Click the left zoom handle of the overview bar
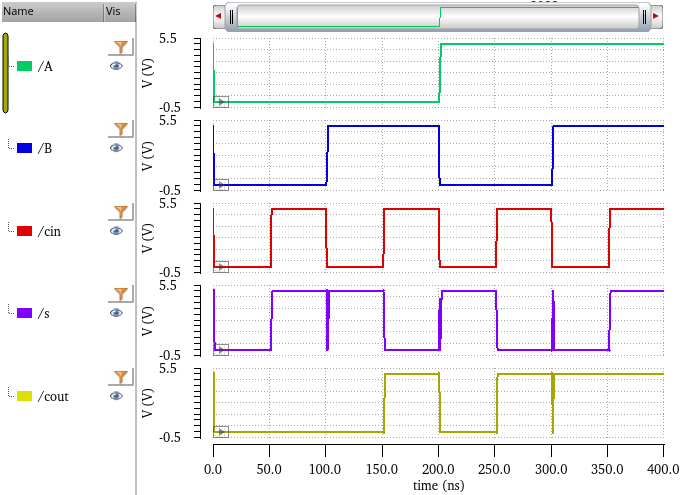This screenshot has height=495, width=684. click(231, 17)
